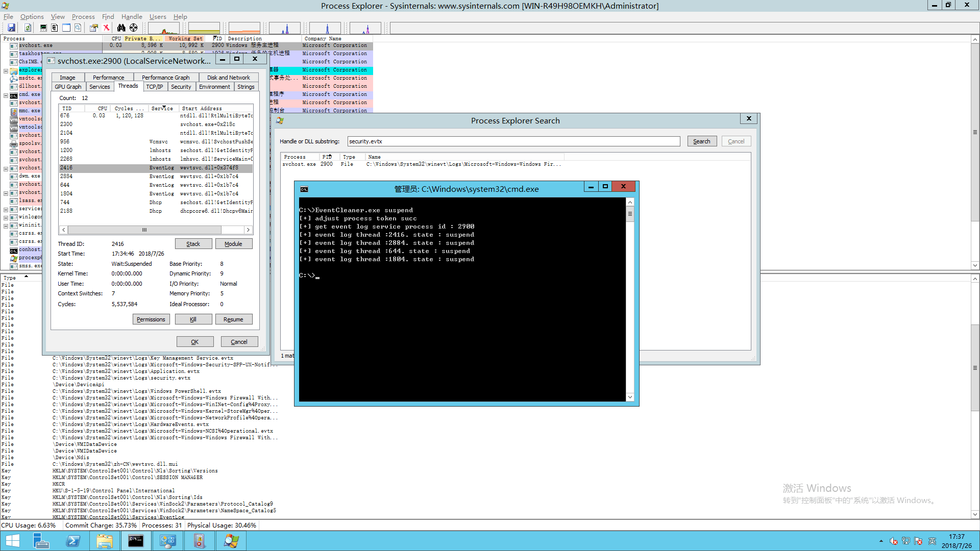Image resolution: width=980 pixels, height=551 pixels.
Task: Click the Properties toolbar icon
Action: click(x=94, y=28)
